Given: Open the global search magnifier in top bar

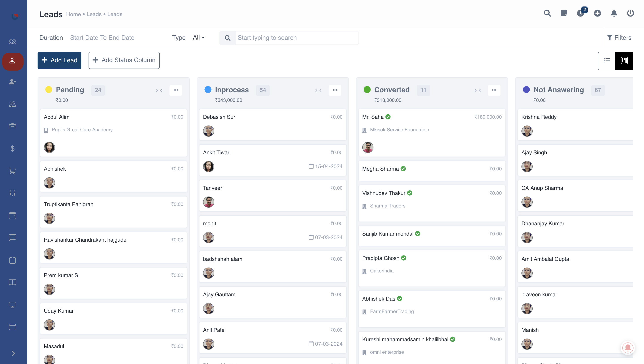Looking at the screenshot, I should coord(547,13).
